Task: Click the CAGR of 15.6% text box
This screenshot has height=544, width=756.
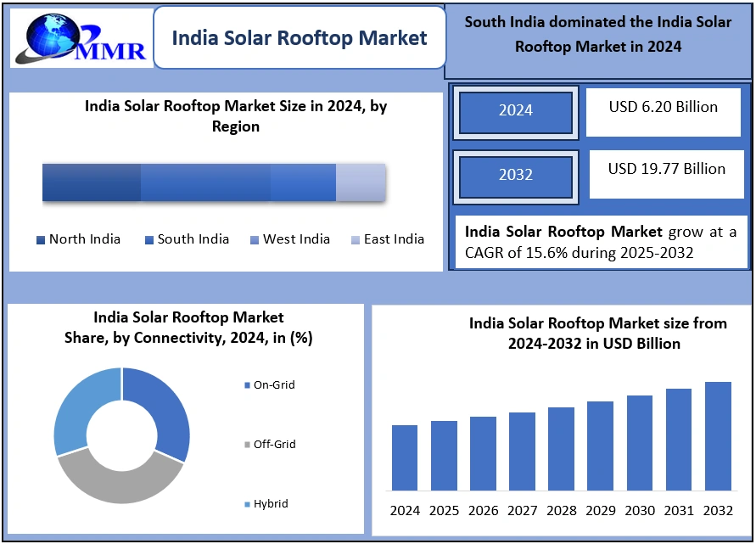Action: (x=601, y=242)
